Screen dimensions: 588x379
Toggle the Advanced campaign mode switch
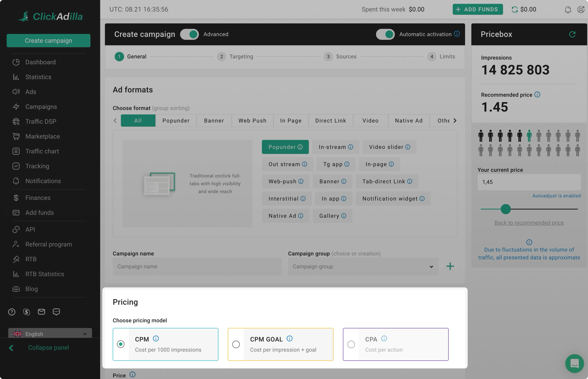[189, 34]
